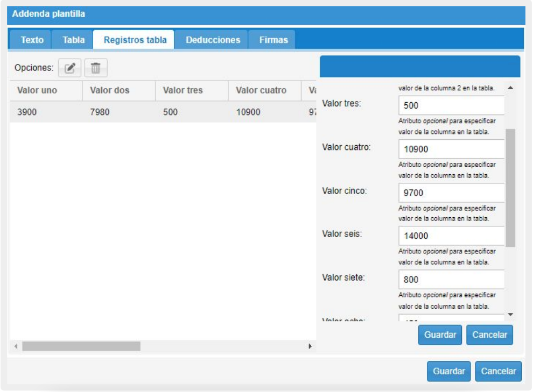Click into the Valor cinco field
This screenshot has height=392, width=533.
click(451, 193)
